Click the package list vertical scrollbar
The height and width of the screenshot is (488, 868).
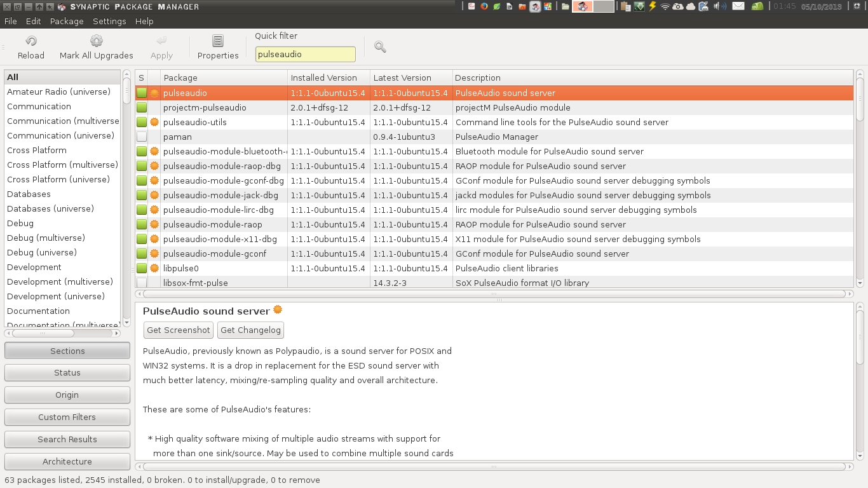pos(860,179)
